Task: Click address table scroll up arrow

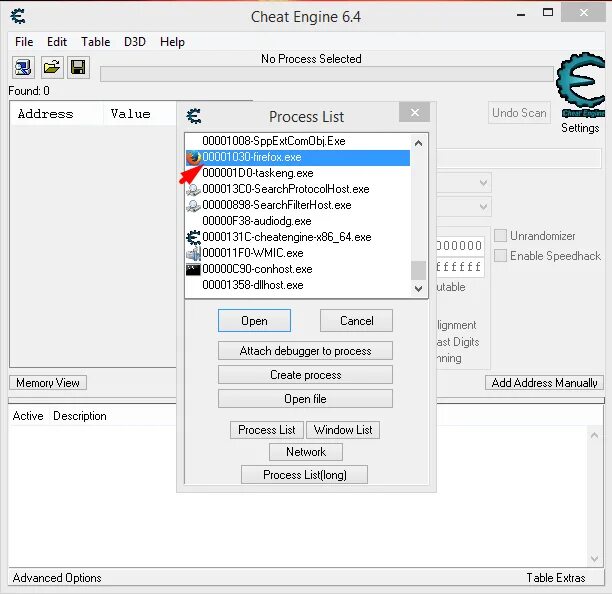Action: (x=594, y=435)
